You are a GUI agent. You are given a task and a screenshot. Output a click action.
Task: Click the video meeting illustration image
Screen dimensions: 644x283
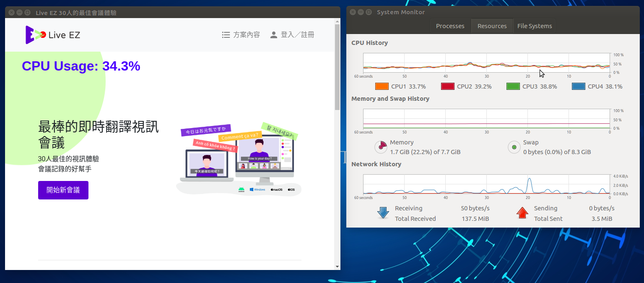point(239,159)
